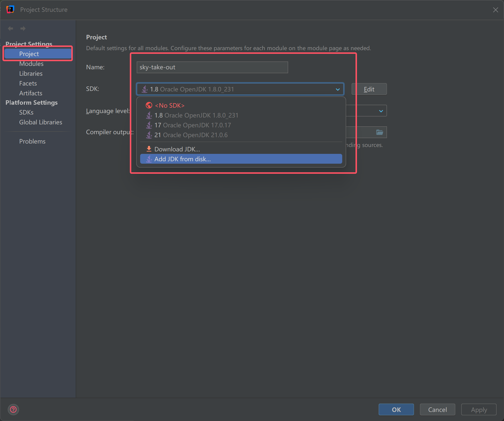The height and width of the screenshot is (421, 504).
Task: Expand the Language level dropdown arrow
Action: point(381,111)
